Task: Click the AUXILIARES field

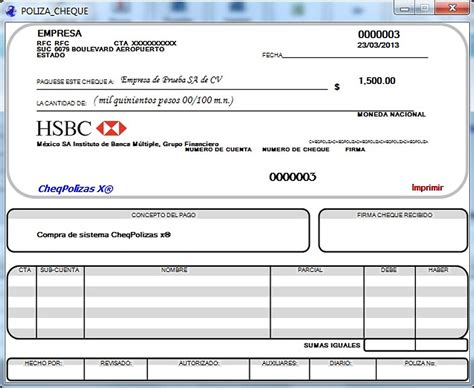Action: point(280,369)
